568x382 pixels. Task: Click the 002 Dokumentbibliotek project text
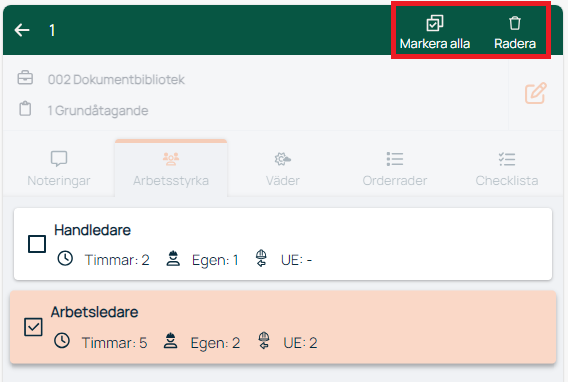tap(116, 79)
